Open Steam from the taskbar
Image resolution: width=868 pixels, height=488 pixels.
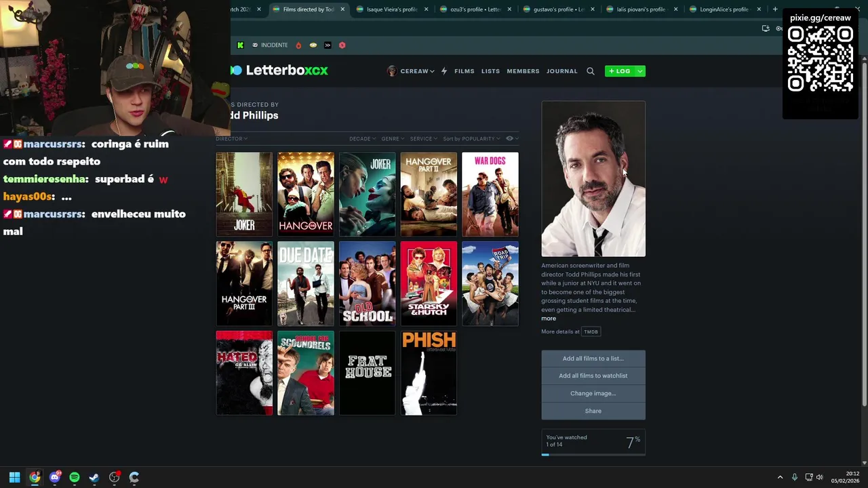pos(94,477)
